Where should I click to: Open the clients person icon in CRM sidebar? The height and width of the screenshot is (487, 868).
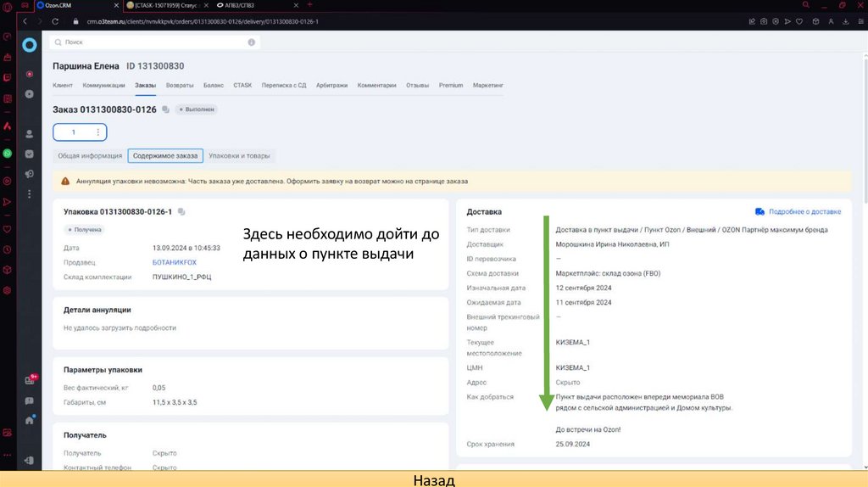(x=30, y=133)
